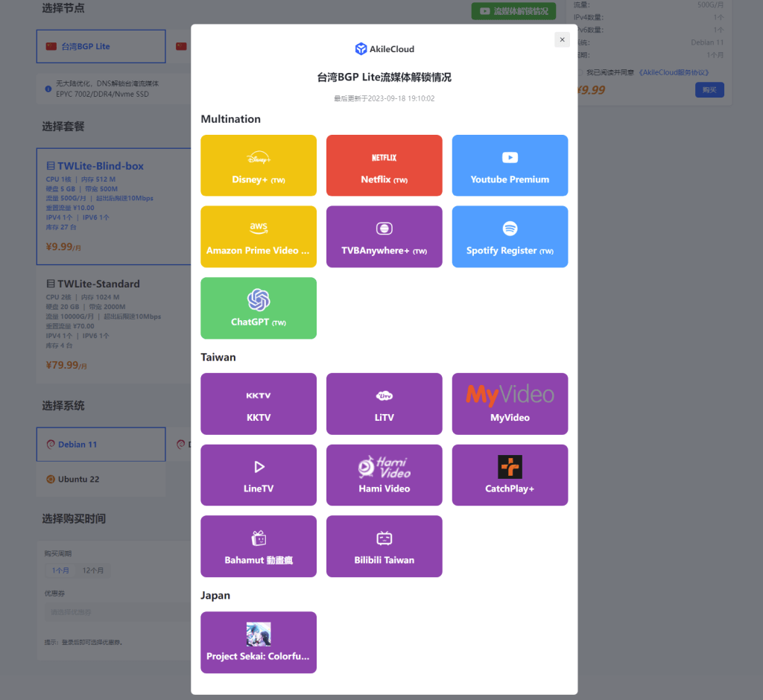The width and height of the screenshot is (763, 700).
Task: Click the AWS Amazon Prime Video icon
Action: point(259,229)
